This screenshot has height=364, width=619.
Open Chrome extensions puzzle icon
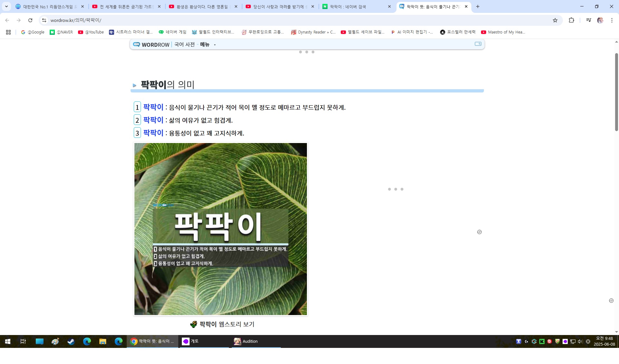click(x=571, y=20)
